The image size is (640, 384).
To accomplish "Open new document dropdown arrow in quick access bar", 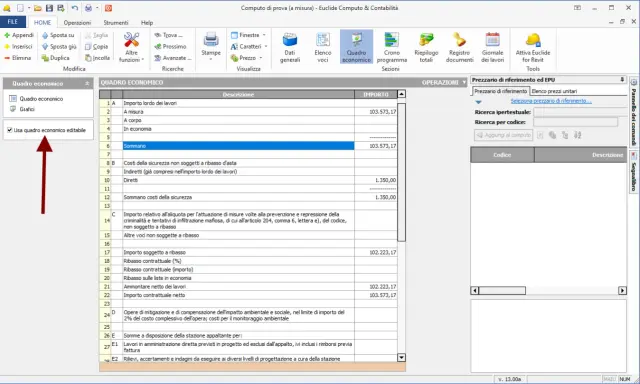I will (x=29, y=8).
